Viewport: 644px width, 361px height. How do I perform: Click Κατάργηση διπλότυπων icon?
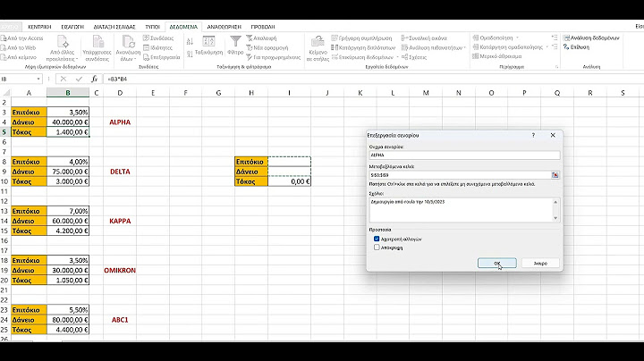(x=335, y=47)
